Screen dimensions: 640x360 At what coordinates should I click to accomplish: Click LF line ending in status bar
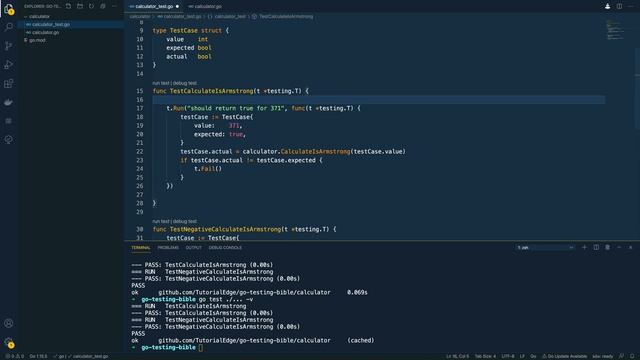pyautogui.click(x=522, y=356)
